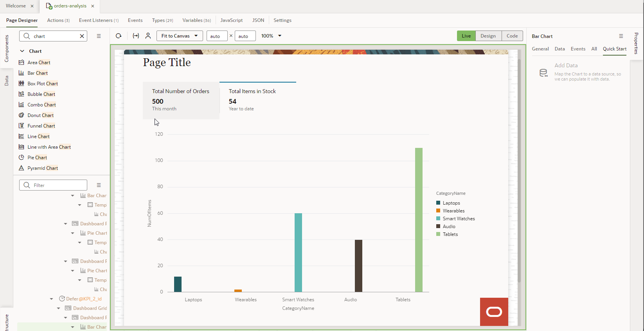
Task: Click the canvas vertical scrollbar
Action: click(519, 171)
